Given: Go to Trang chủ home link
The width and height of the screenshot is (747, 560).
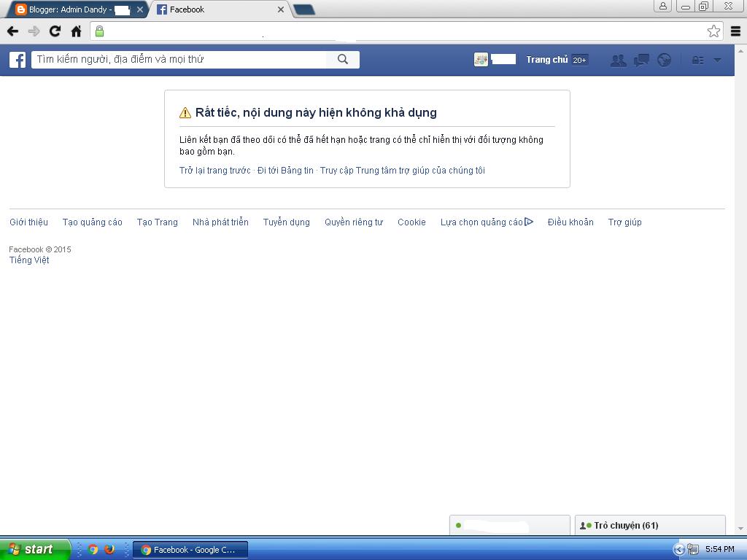Looking at the screenshot, I should point(547,60).
